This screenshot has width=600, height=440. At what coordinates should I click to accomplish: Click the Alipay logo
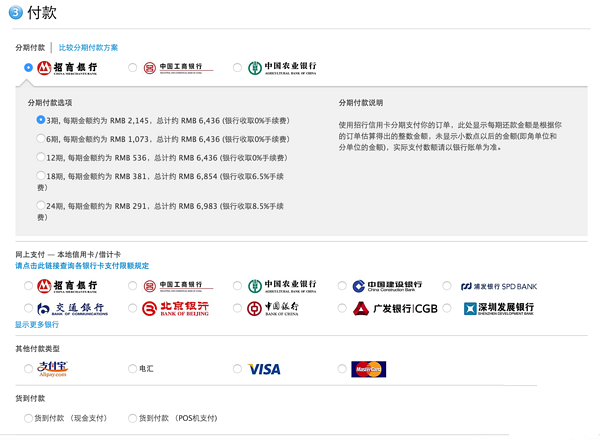click(52, 369)
